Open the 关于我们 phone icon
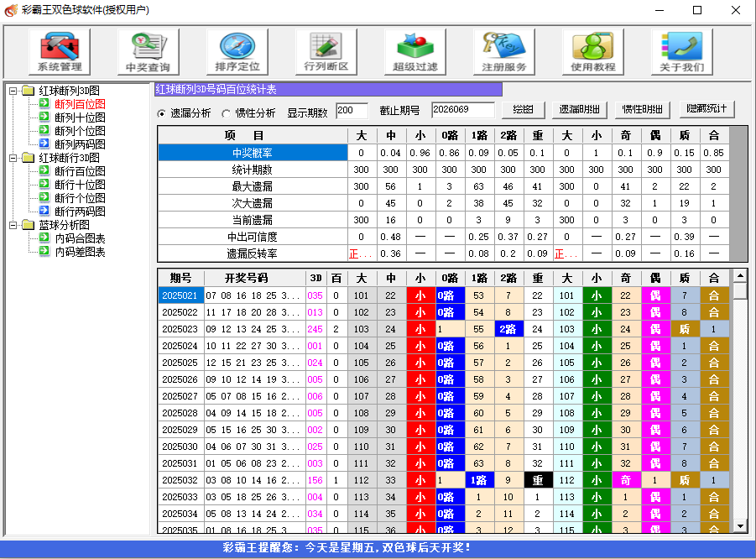756x559 pixels. (x=682, y=51)
